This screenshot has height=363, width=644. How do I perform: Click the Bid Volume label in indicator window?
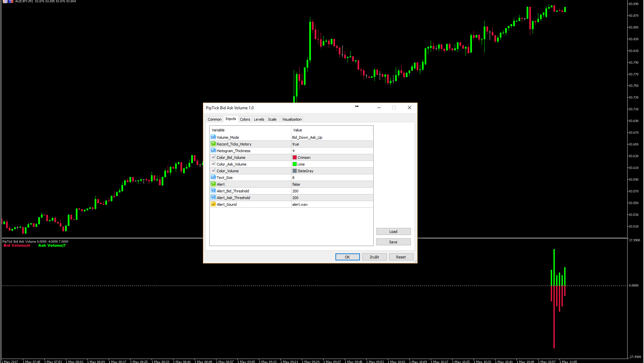click(x=17, y=245)
